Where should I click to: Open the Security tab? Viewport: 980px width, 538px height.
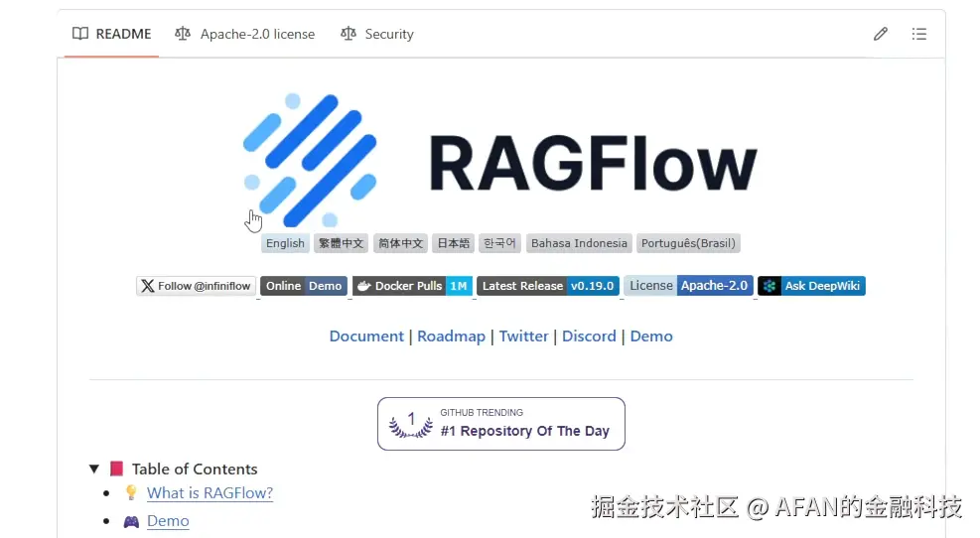[377, 34]
